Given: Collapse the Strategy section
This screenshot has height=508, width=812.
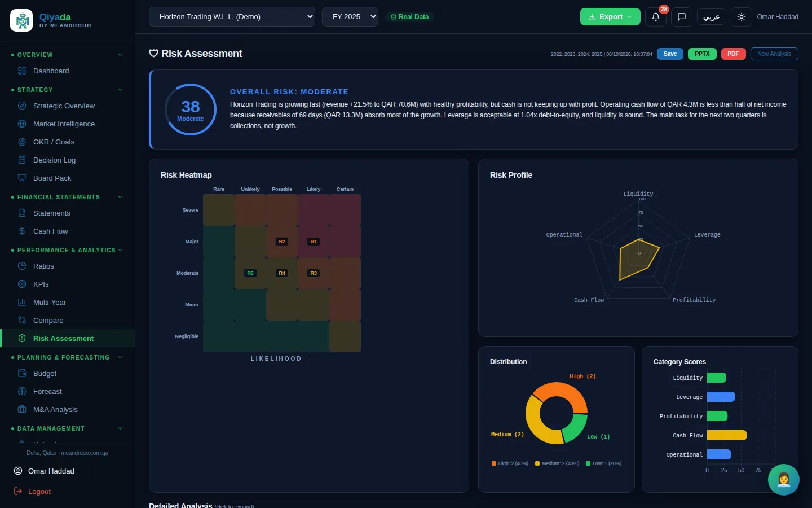Looking at the screenshot, I should pyautogui.click(x=120, y=90).
